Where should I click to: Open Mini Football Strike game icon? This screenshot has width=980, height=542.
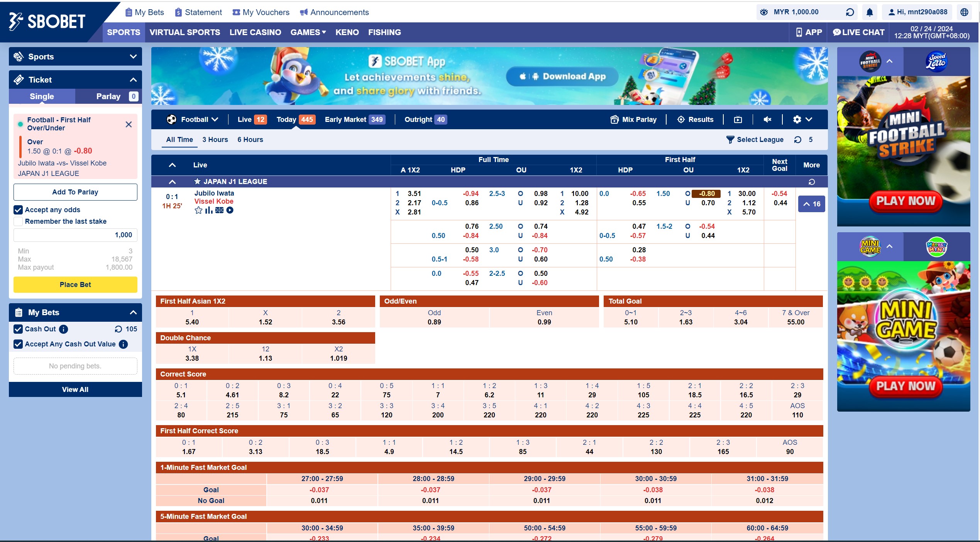pos(870,62)
